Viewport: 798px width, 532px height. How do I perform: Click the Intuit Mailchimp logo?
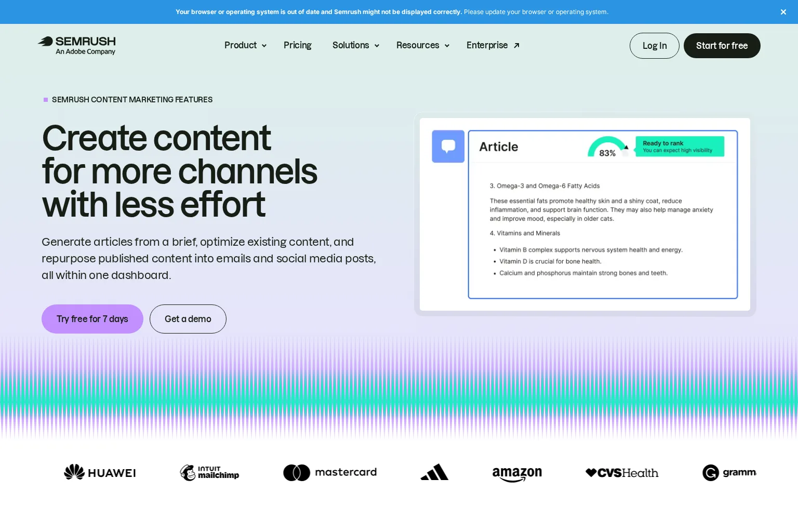pos(209,472)
